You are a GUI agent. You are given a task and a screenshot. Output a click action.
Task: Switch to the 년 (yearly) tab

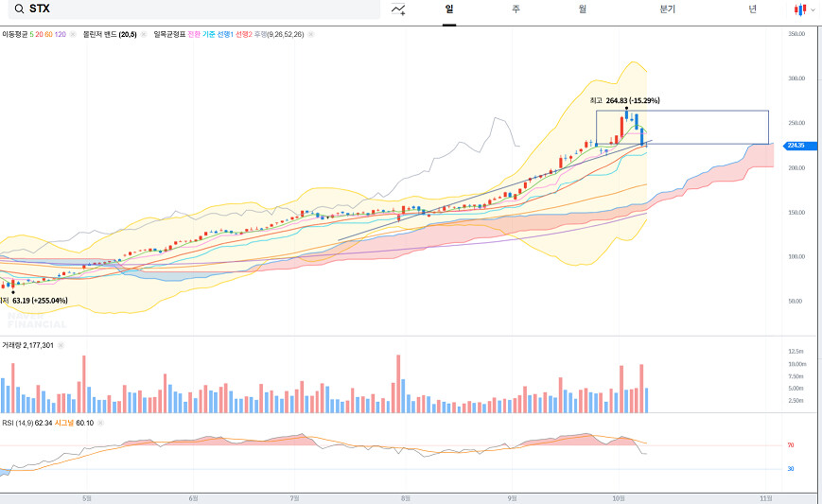[752, 9]
